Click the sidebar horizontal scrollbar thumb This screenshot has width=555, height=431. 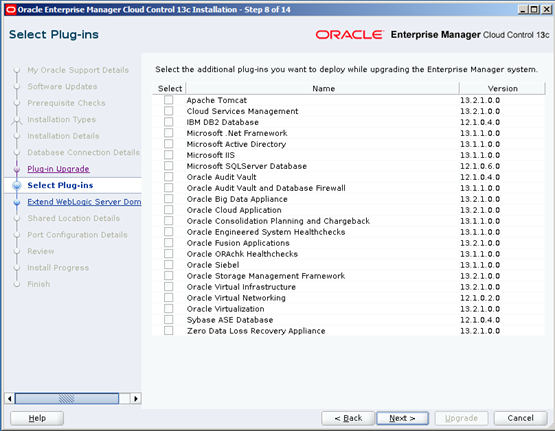tap(67, 398)
